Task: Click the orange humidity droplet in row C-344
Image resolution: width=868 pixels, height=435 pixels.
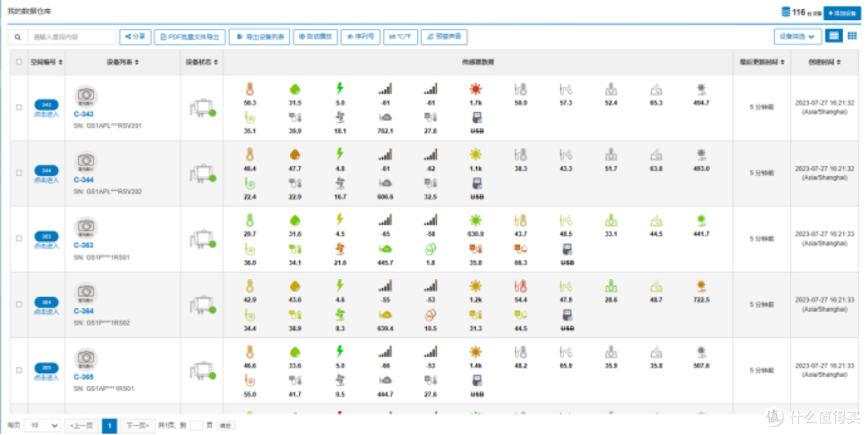Action: (x=295, y=154)
